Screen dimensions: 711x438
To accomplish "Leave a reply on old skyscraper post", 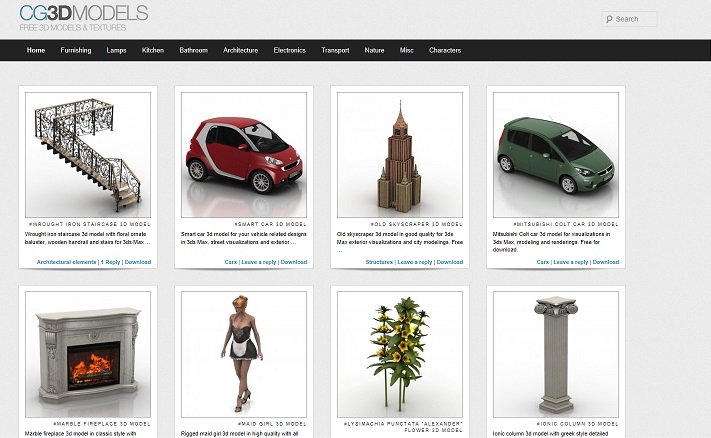I will tap(415, 262).
